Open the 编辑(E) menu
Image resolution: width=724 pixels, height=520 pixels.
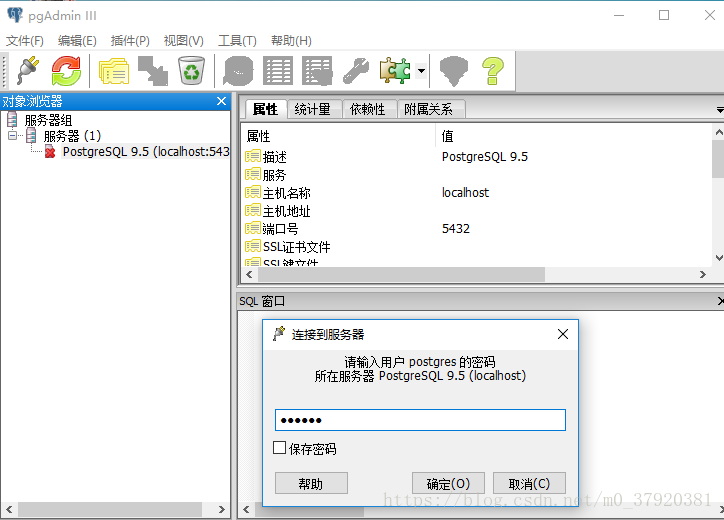[77, 41]
